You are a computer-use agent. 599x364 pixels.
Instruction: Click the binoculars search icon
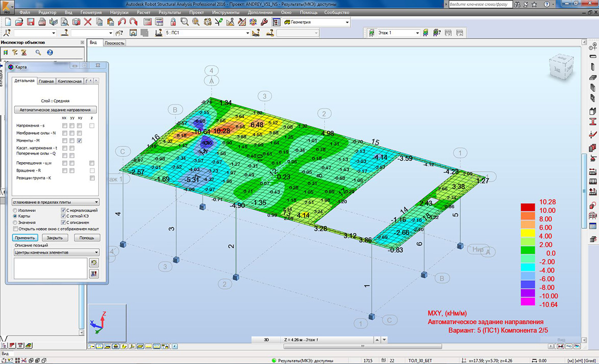point(517,5)
